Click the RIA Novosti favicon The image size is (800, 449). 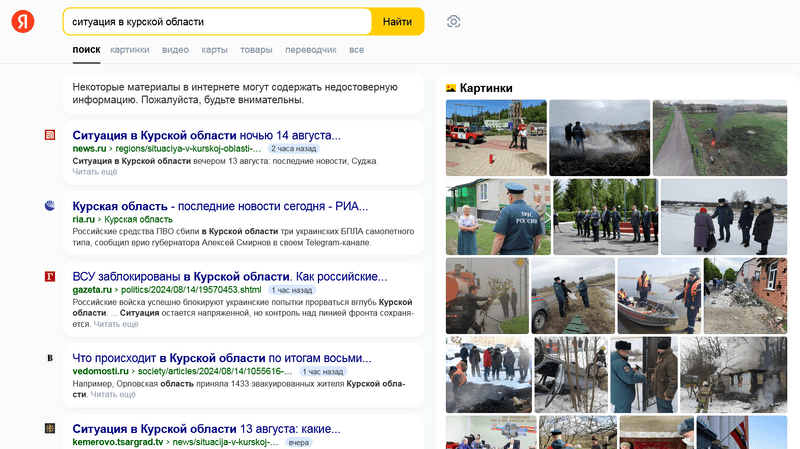click(x=50, y=206)
